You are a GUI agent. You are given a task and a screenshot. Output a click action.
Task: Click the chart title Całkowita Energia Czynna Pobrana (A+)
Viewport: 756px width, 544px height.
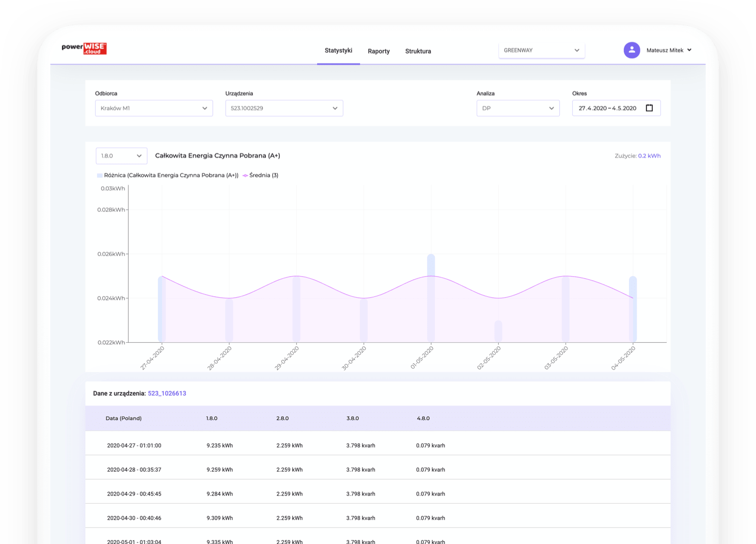point(217,156)
